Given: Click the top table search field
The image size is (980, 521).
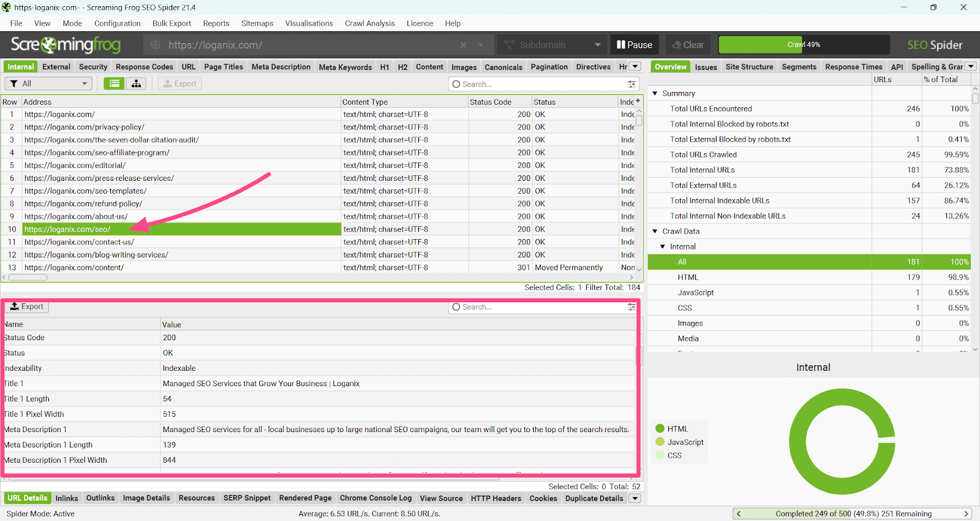Looking at the screenshot, I should click(542, 84).
